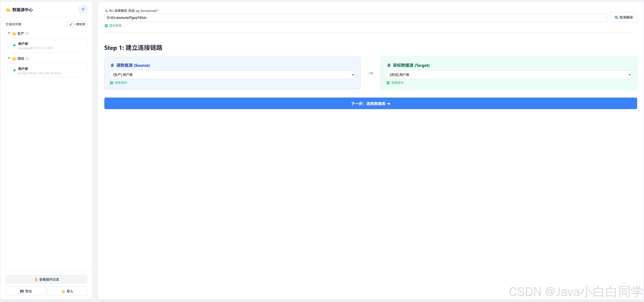
Task: Click the 生产 group folder icon
Action: coord(14,34)
